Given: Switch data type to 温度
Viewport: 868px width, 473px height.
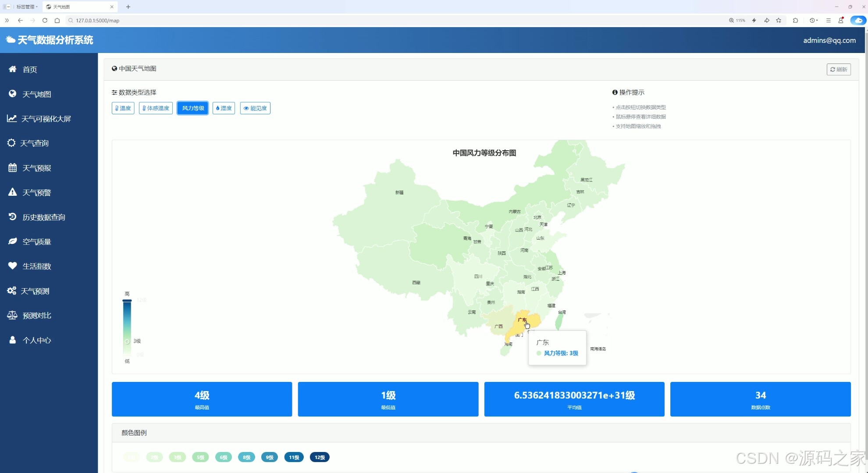Looking at the screenshot, I should pyautogui.click(x=123, y=108).
